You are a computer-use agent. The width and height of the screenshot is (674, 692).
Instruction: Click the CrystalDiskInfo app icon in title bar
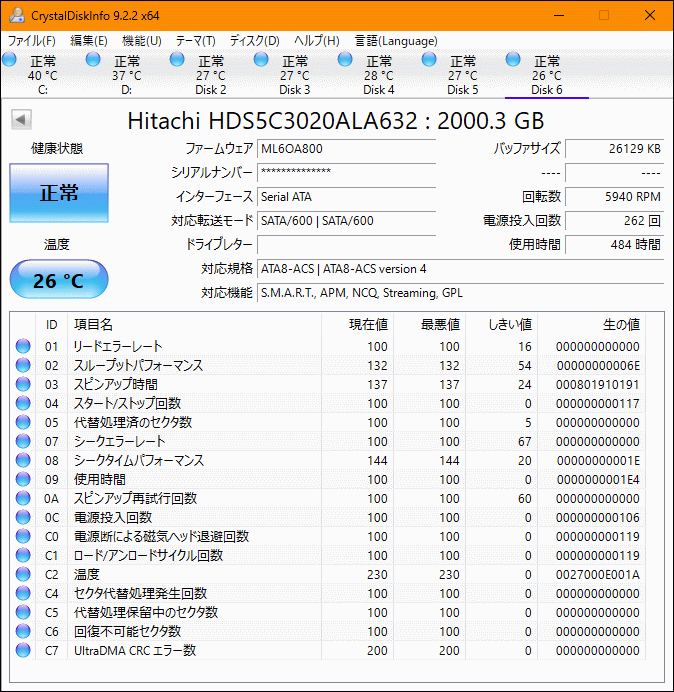16,15
